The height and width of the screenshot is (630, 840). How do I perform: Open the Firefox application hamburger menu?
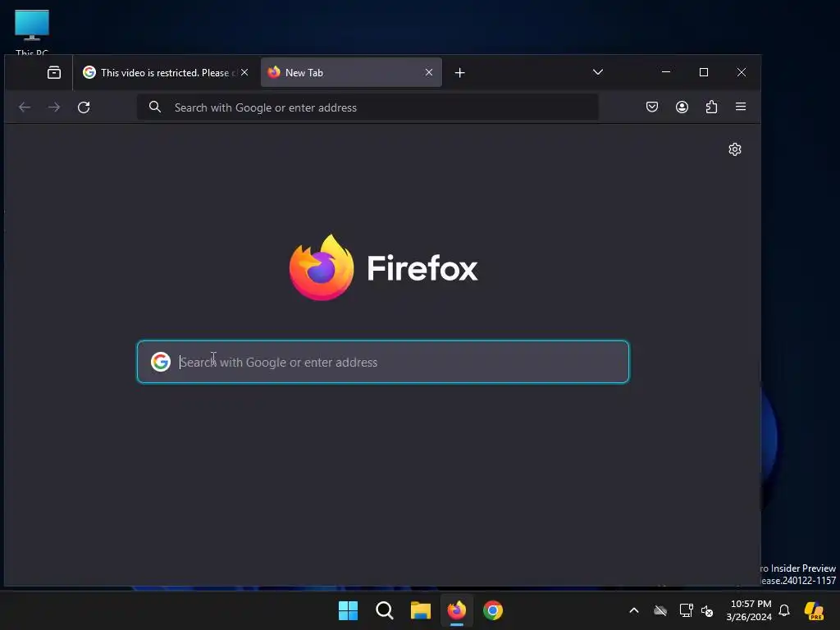741,107
